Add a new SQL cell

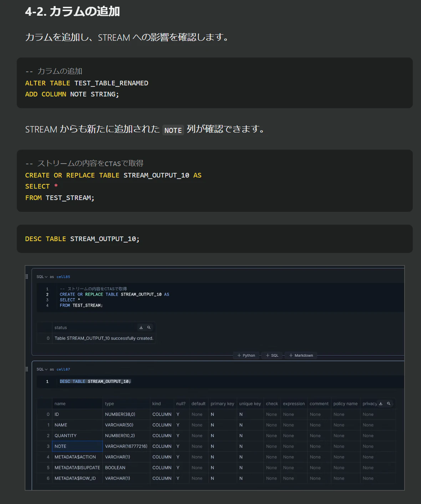click(272, 355)
